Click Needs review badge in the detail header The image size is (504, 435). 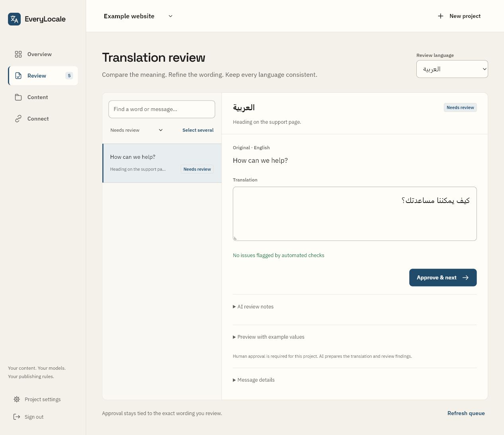coord(460,107)
